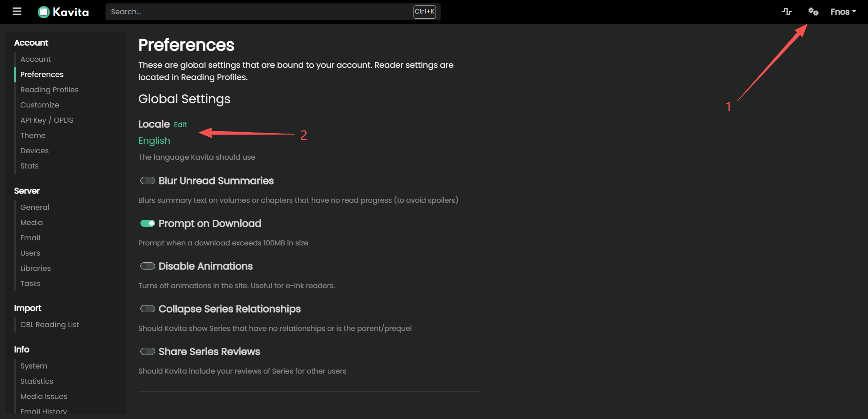868x419 pixels.
Task: Open the activity pulse icon in header
Action: [787, 12]
